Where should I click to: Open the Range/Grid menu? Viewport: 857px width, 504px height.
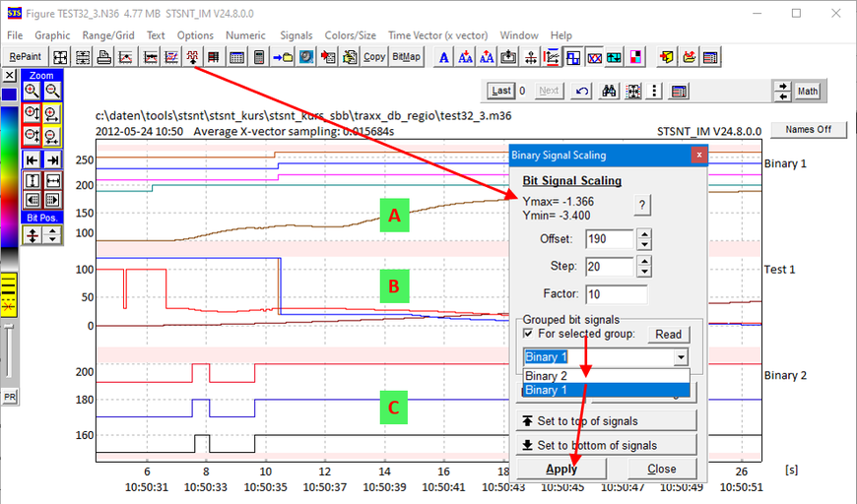click(x=108, y=35)
